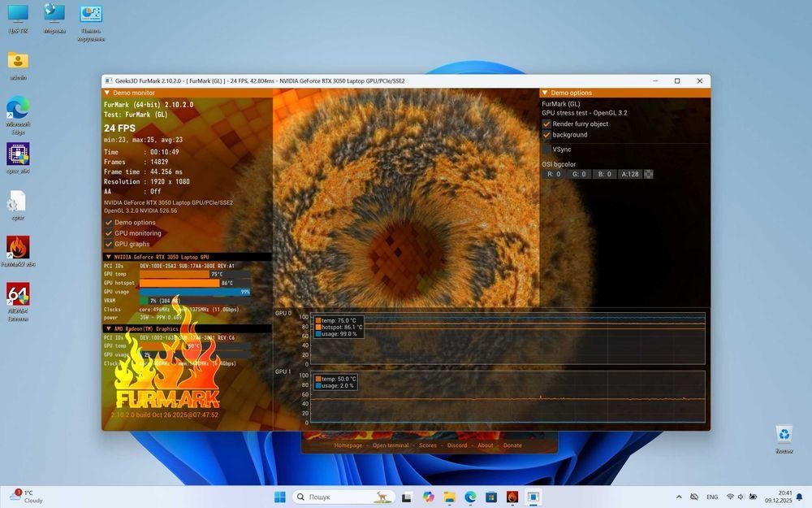The image size is (812, 508).
Task: Show hidden system tray icons chevron
Action: coord(678,497)
